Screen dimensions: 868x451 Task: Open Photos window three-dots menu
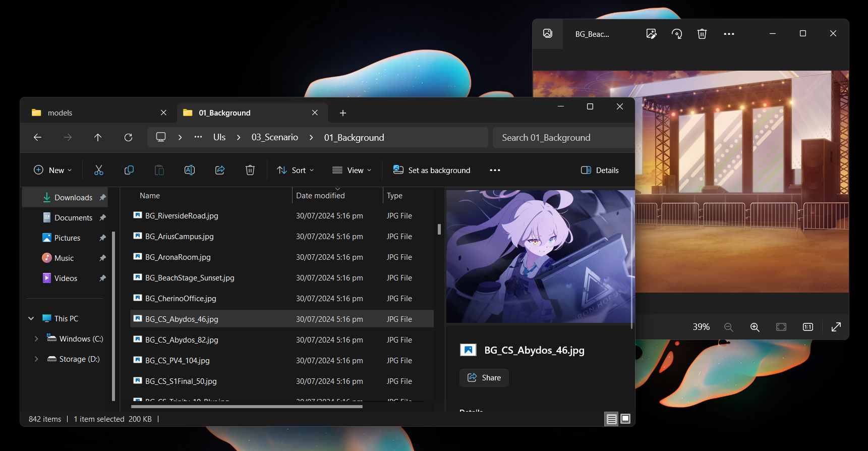729,34
